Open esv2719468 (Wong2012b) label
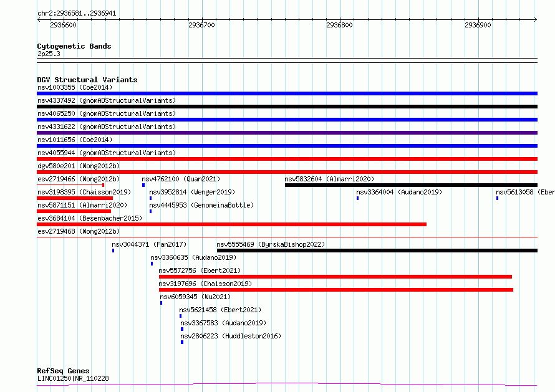 pyautogui.click(x=79, y=231)
